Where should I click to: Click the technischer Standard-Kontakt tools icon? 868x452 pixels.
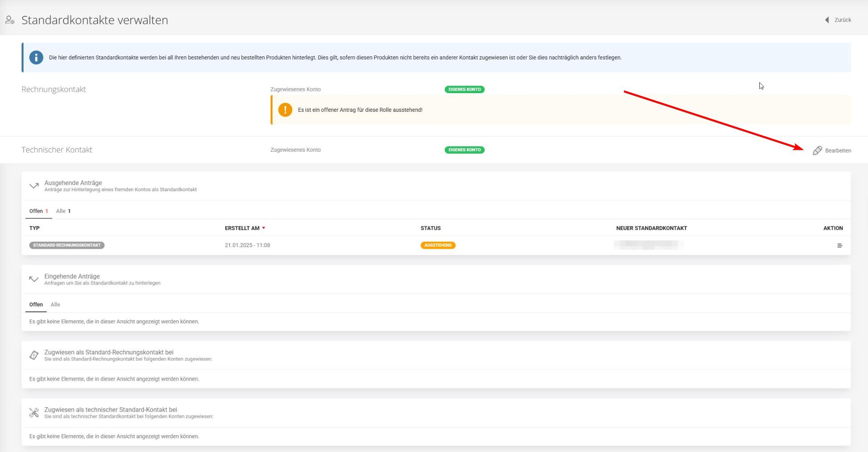click(x=34, y=413)
